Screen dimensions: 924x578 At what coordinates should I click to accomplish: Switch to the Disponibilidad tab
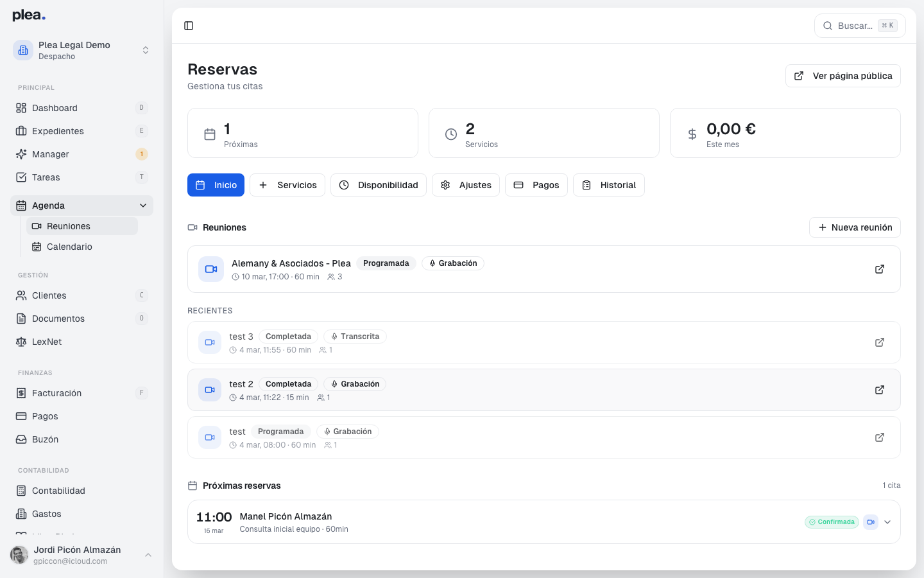[379, 185]
